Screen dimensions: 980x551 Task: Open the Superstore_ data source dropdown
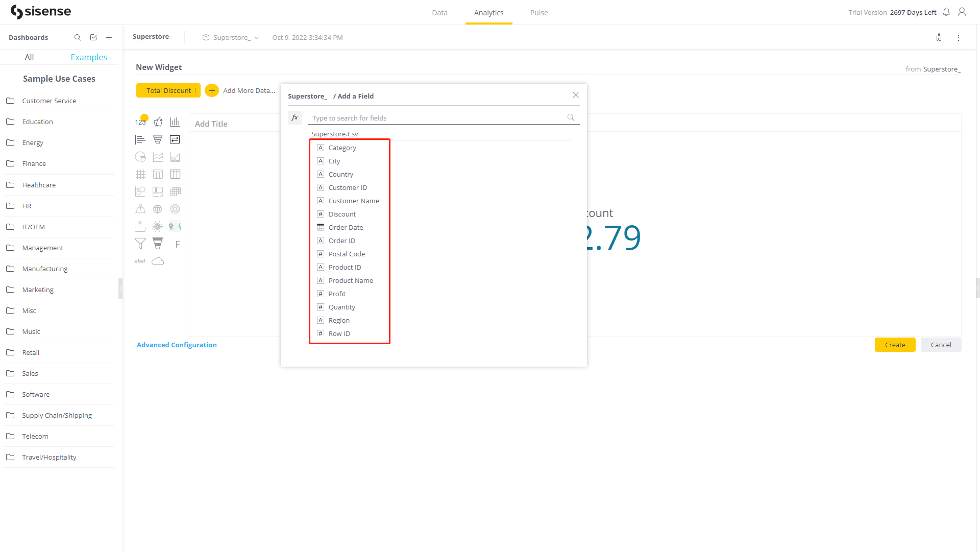[231, 37]
